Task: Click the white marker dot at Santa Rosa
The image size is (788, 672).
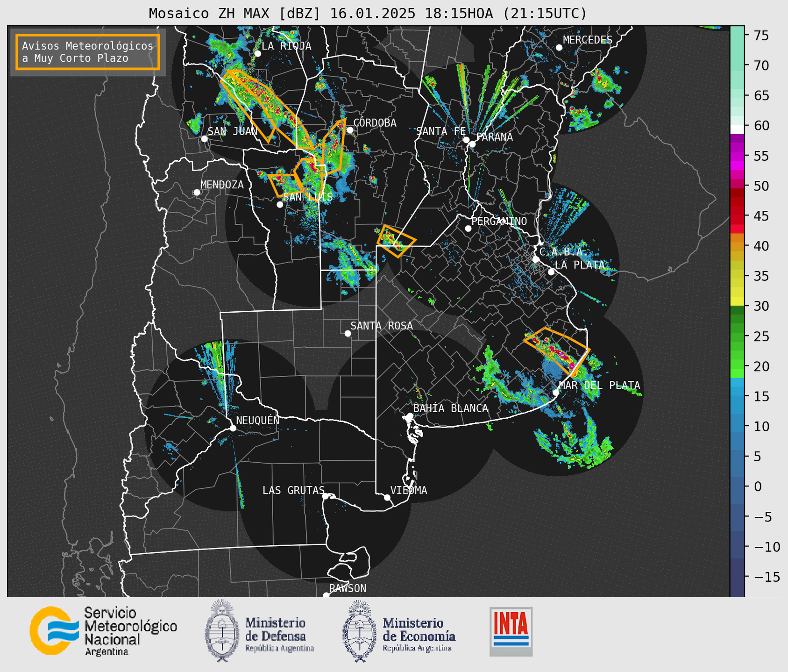Action: 348,333
